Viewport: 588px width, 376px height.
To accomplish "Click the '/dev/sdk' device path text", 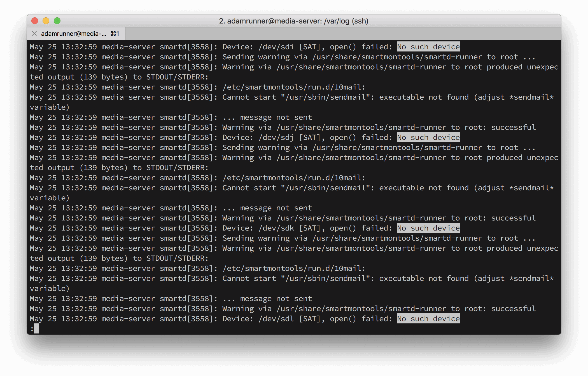I will [276, 228].
